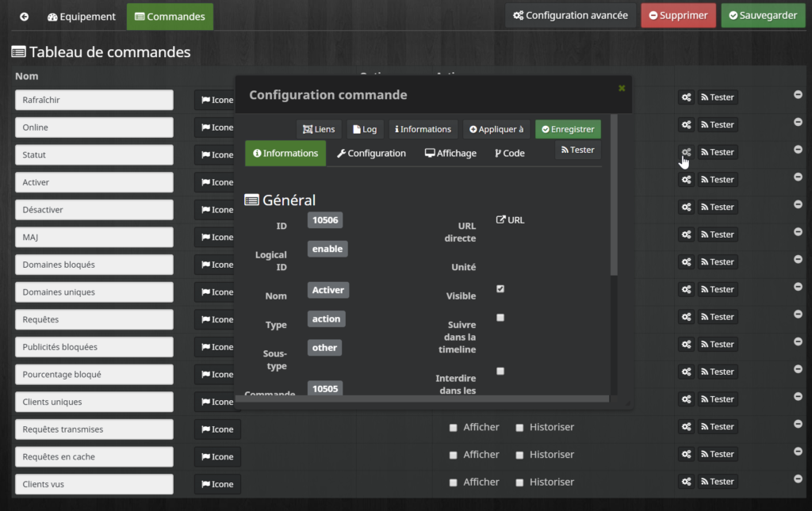Focus the Statut name input

pyautogui.click(x=94, y=154)
